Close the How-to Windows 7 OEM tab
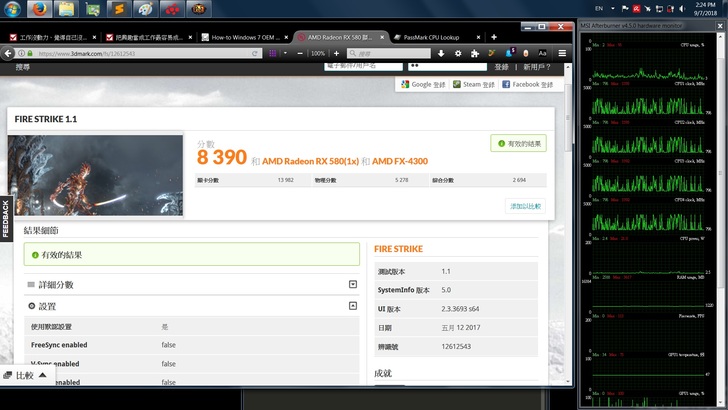 click(x=286, y=37)
